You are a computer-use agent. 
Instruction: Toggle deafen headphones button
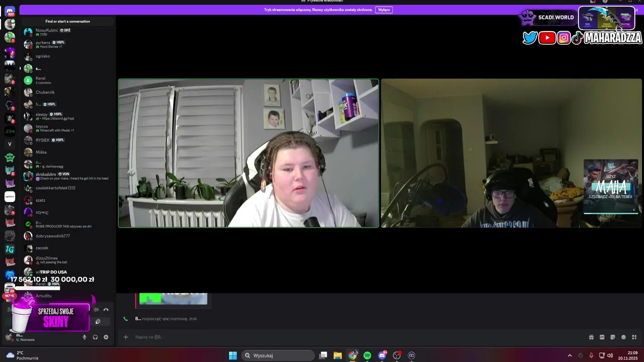click(95, 337)
